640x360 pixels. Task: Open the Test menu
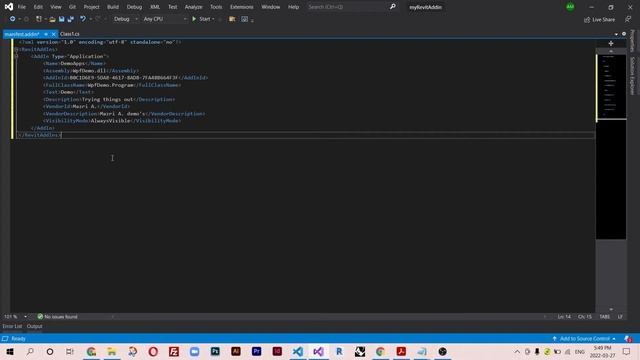[173, 7]
